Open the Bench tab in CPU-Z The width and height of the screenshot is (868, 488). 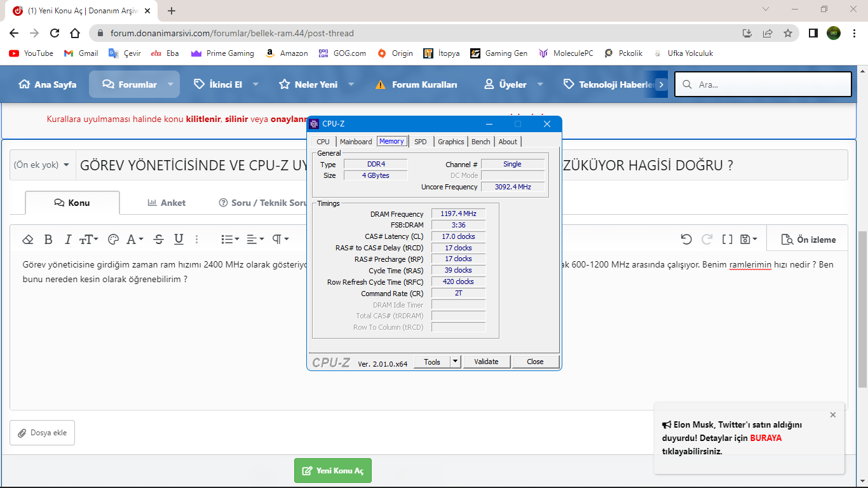click(481, 142)
